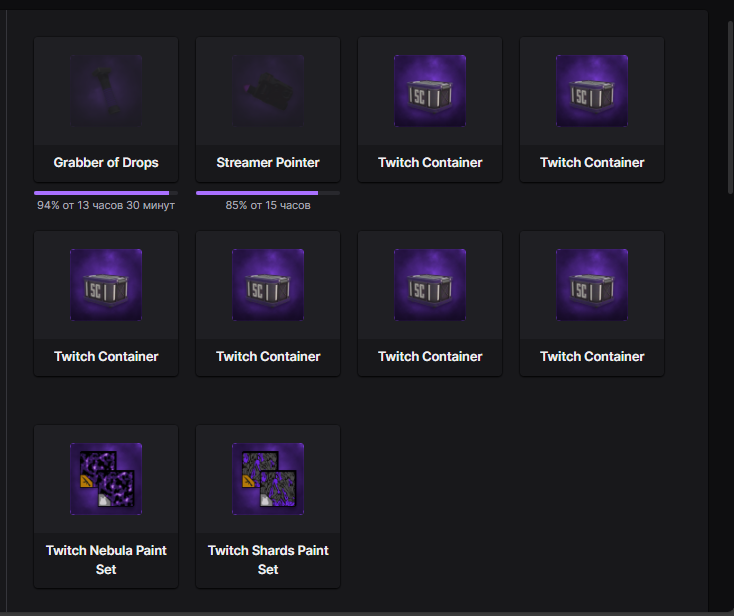Click the Streamer Pointer title text
The width and height of the screenshot is (734, 616).
(x=268, y=162)
